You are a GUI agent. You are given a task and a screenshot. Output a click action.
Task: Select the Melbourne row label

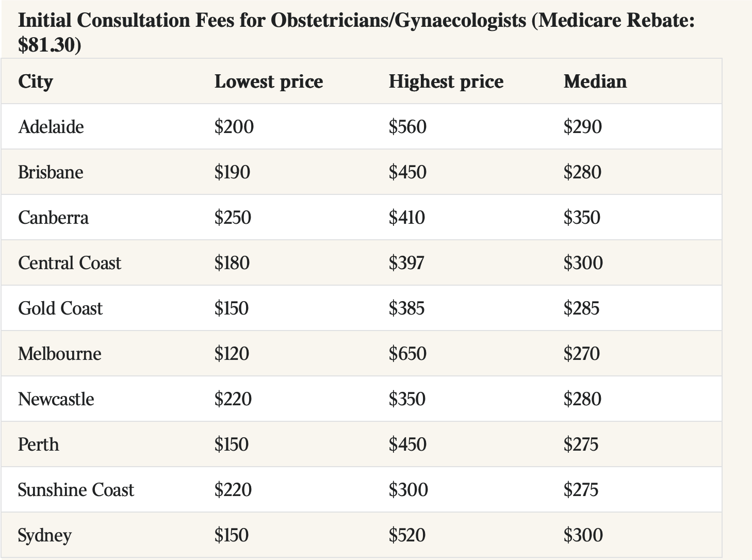coord(60,354)
